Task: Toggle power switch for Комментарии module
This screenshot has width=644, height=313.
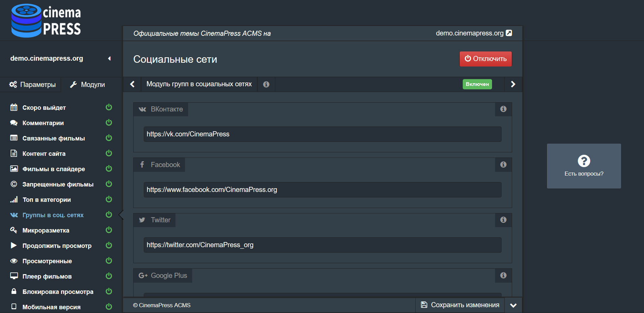Action: click(109, 123)
